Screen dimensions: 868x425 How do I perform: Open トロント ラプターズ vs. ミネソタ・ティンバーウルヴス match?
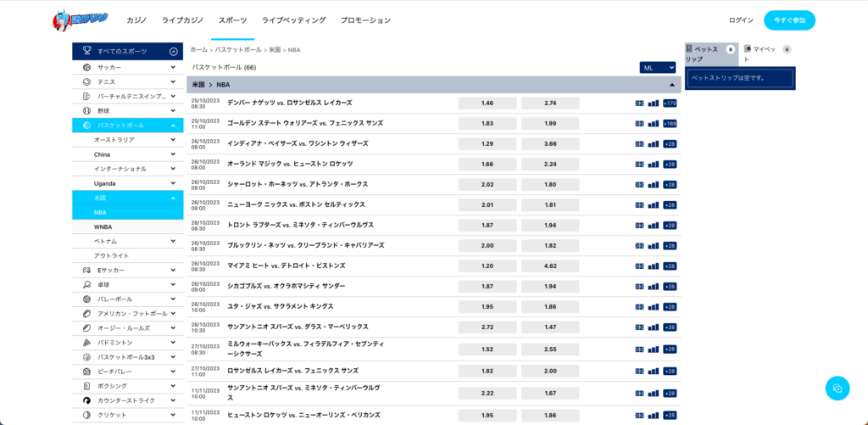click(301, 225)
